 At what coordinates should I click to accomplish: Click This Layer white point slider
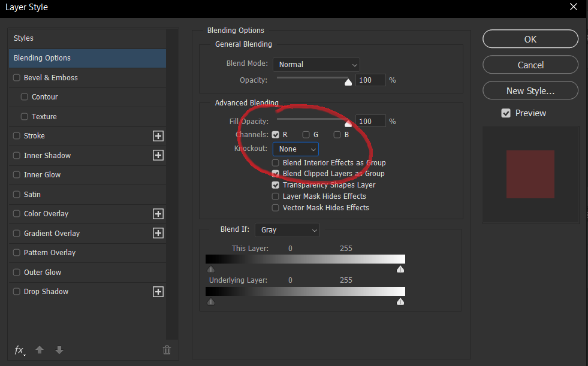pos(400,270)
